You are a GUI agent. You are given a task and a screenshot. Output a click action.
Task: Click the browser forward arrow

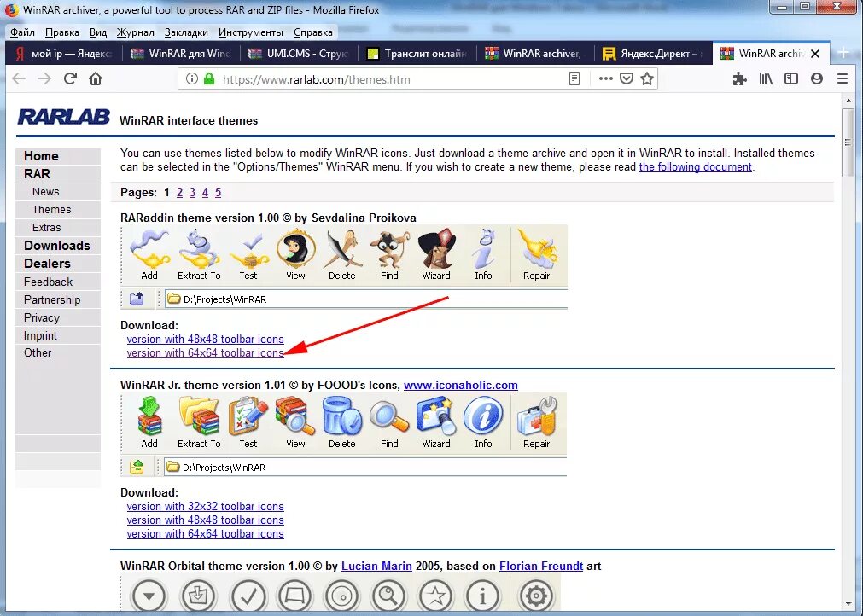[44, 78]
